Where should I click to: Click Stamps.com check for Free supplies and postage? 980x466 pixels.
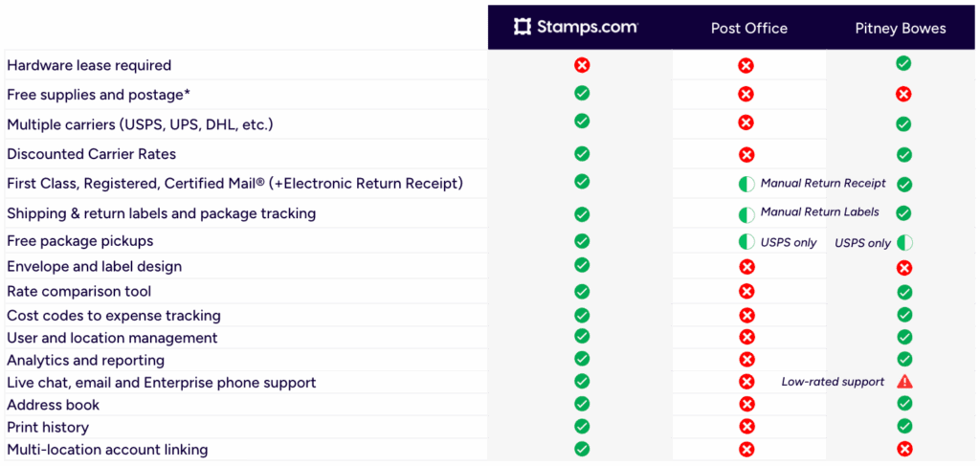581,93
